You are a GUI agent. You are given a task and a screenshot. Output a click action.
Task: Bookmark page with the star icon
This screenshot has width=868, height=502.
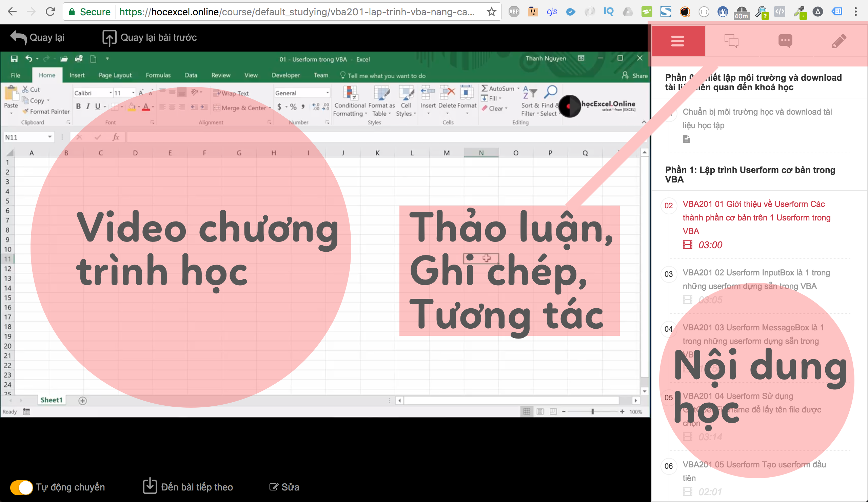(491, 12)
